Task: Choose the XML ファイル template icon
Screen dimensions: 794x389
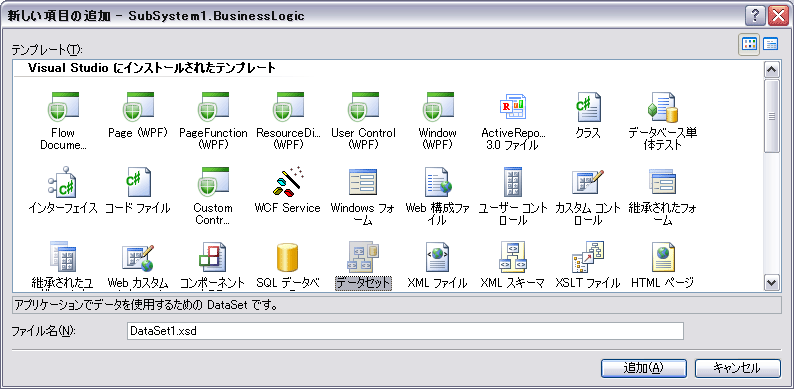Action: pyautogui.click(x=438, y=257)
